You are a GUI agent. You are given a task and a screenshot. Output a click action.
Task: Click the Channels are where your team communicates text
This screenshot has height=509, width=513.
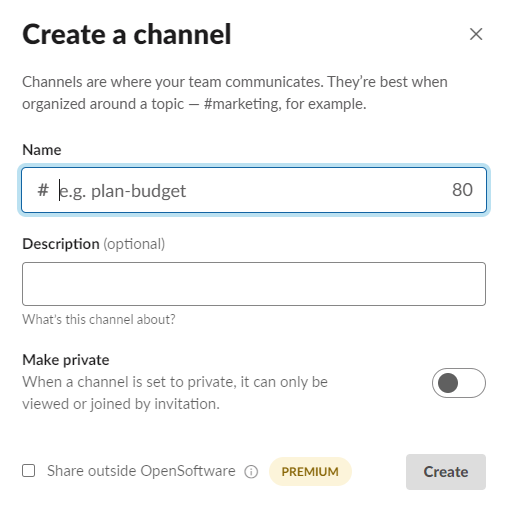173,82
